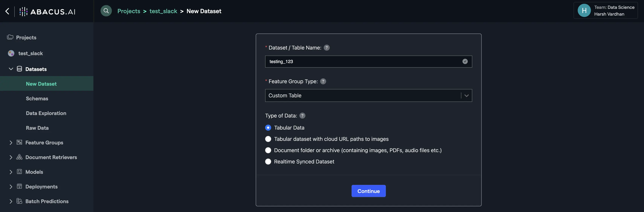
Task: Select the Feature Groups icon
Action: pos(19,142)
